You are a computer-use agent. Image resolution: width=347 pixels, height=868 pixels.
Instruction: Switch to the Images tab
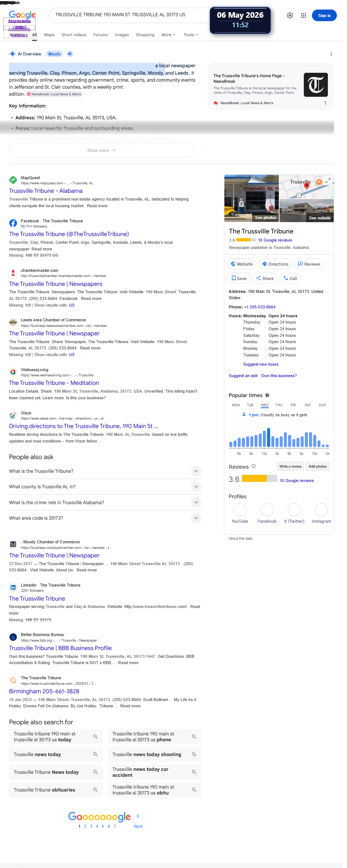click(x=122, y=35)
